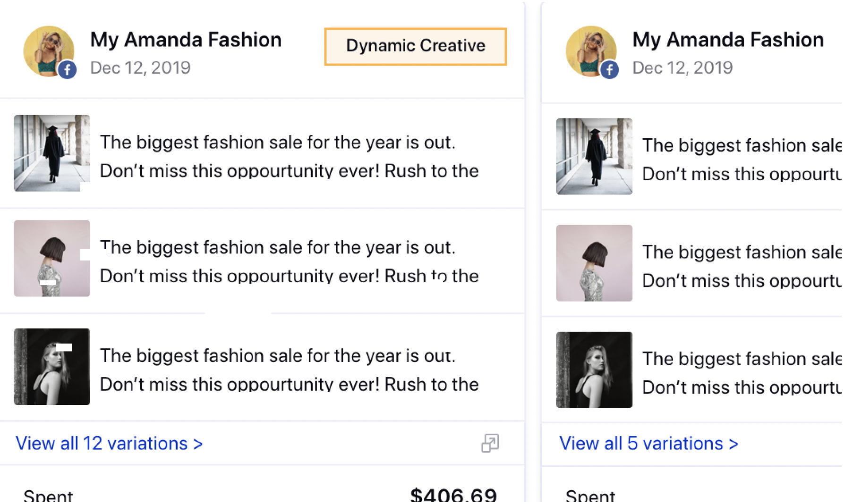
Task: Open graduate gown thumbnail in right card
Action: (x=594, y=156)
